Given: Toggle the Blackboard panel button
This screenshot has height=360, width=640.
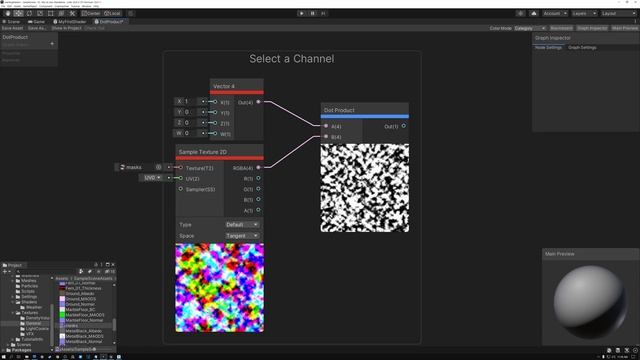Looking at the screenshot, I should (561, 28).
